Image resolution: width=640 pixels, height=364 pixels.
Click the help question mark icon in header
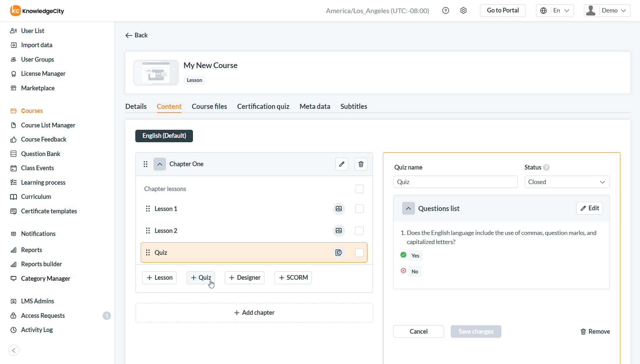pyautogui.click(x=445, y=11)
